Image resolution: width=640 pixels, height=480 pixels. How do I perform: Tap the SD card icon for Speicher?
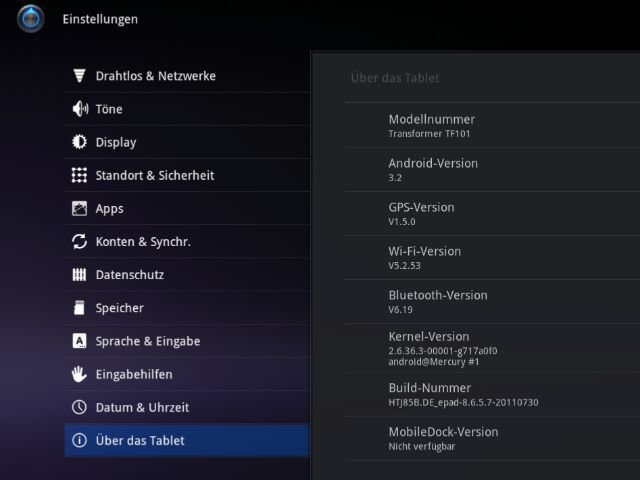click(x=79, y=308)
